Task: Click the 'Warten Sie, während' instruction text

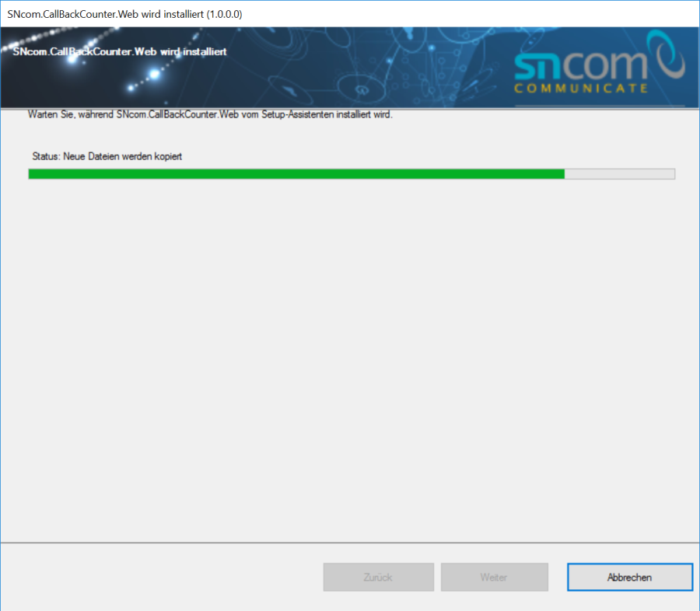Action: pos(71,115)
